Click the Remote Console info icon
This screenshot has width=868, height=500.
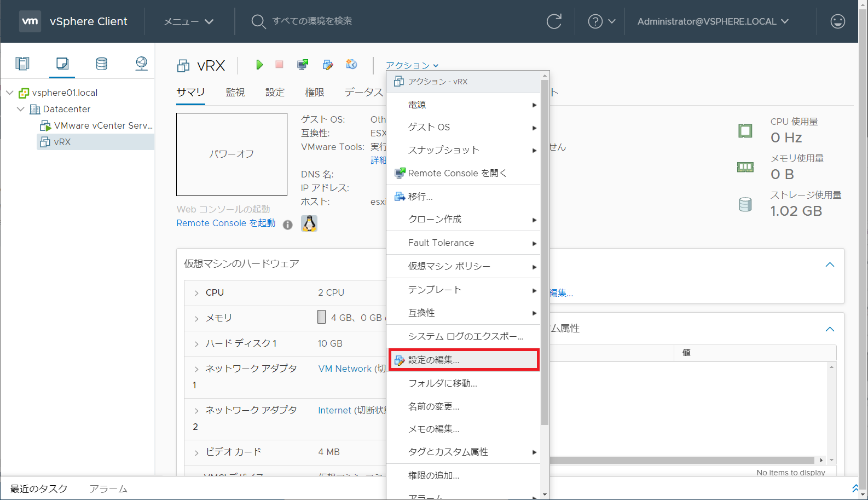pos(287,225)
